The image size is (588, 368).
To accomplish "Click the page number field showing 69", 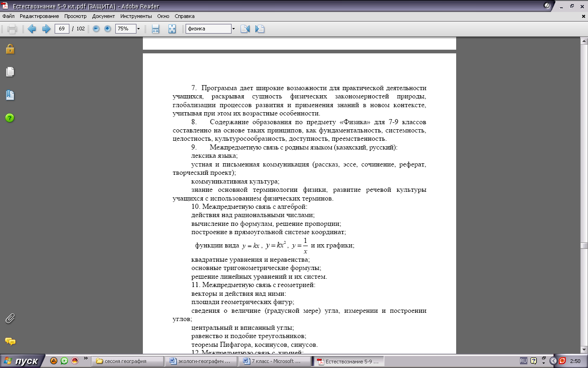I will click(62, 29).
